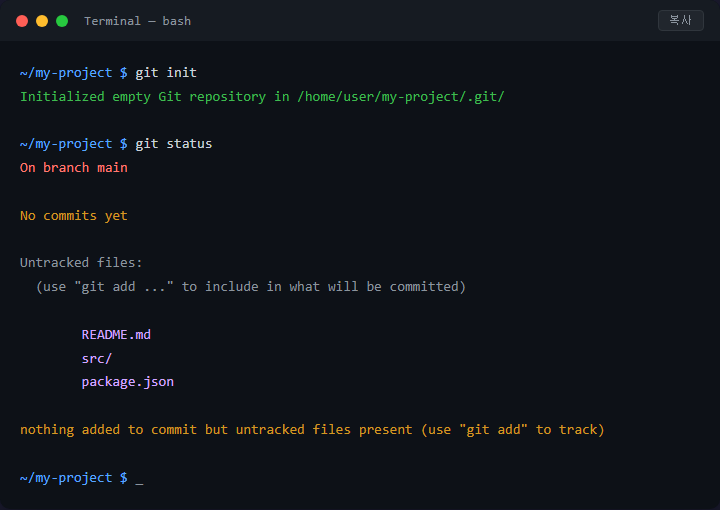Click the last '~/my-project $' prompt
This screenshot has height=510, width=720.
[73, 478]
